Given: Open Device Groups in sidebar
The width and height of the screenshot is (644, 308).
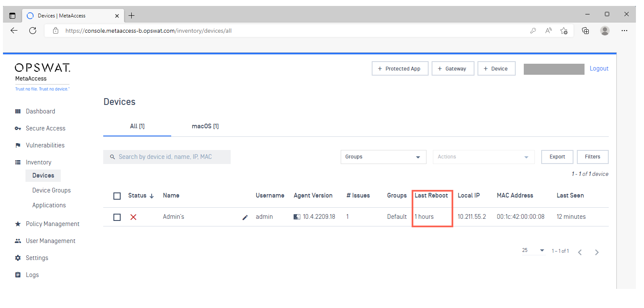Looking at the screenshot, I should coord(51,190).
